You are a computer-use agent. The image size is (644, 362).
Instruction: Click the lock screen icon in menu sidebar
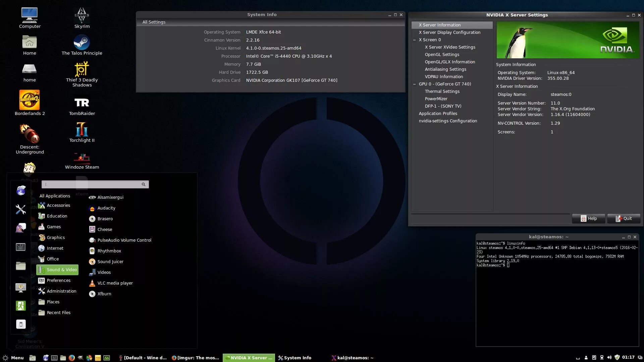pyautogui.click(x=20, y=288)
